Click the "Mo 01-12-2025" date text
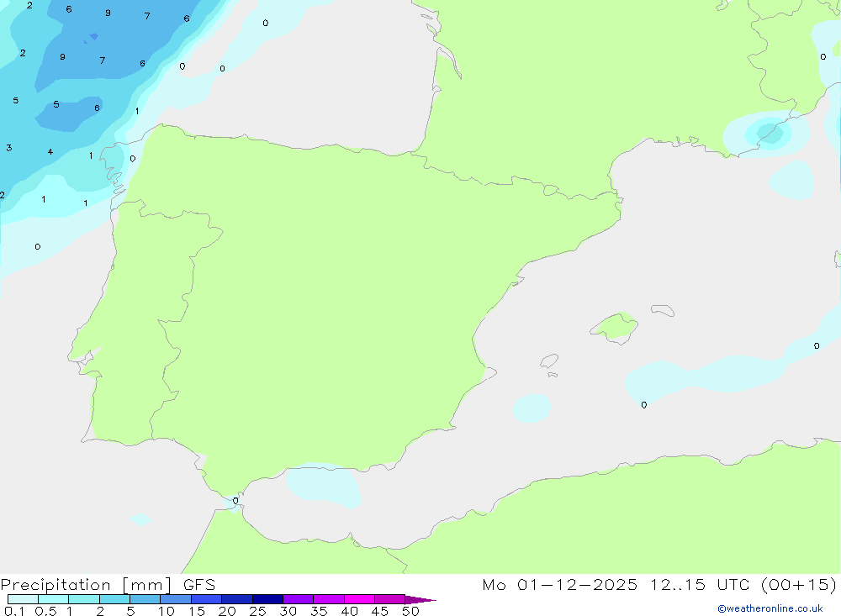841x616 pixels. pyautogui.click(x=560, y=584)
